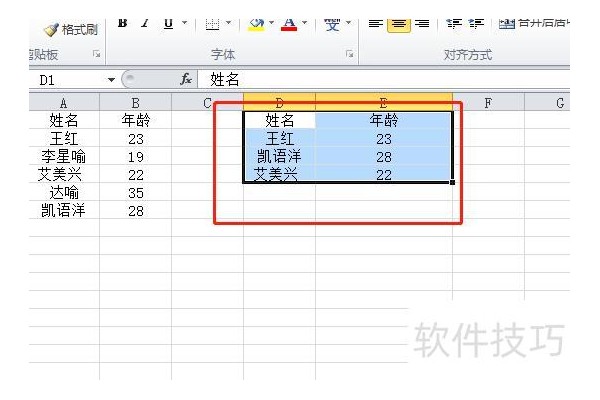Select column A header
The height and width of the screenshot is (400, 600).
(64, 103)
